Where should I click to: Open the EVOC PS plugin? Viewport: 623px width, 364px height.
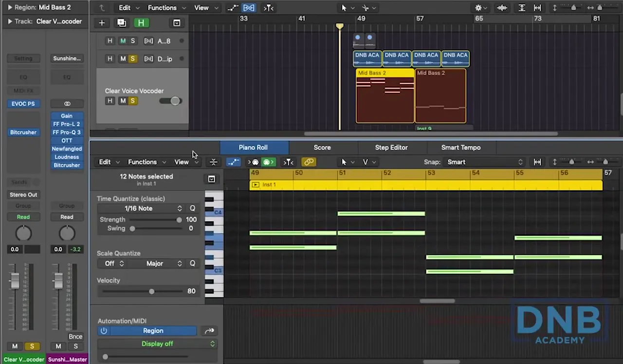[x=23, y=104]
